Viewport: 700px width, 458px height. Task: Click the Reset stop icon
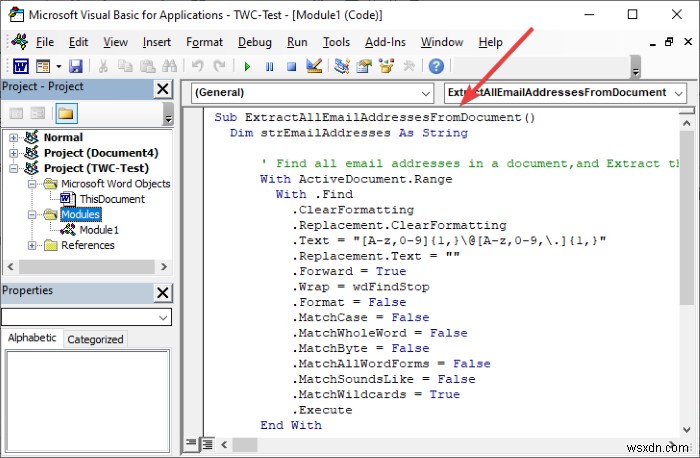[292, 67]
